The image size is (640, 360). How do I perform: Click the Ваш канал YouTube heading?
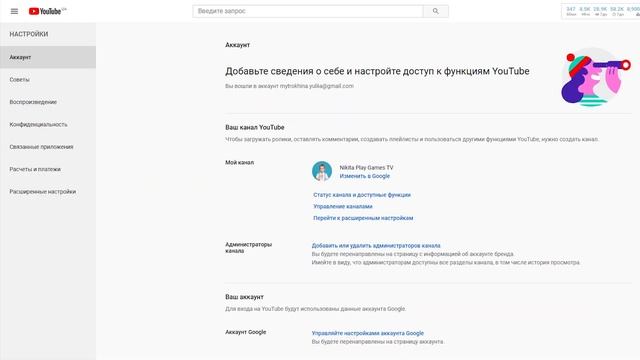255,127
